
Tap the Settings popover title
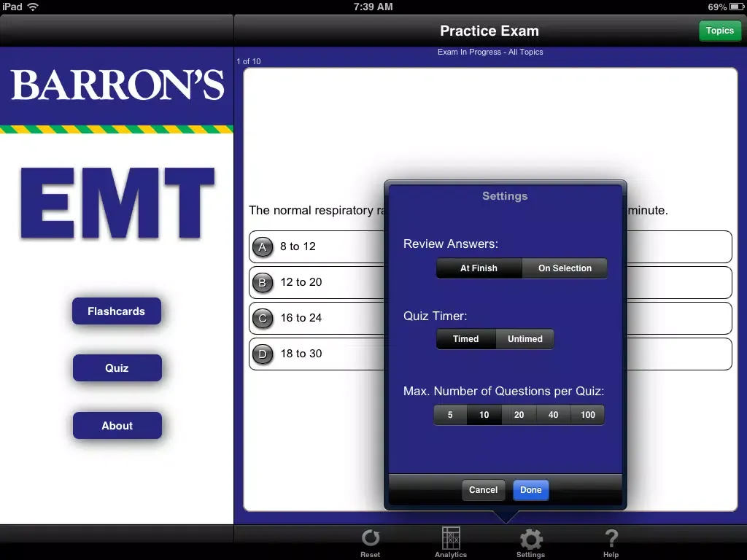[505, 196]
